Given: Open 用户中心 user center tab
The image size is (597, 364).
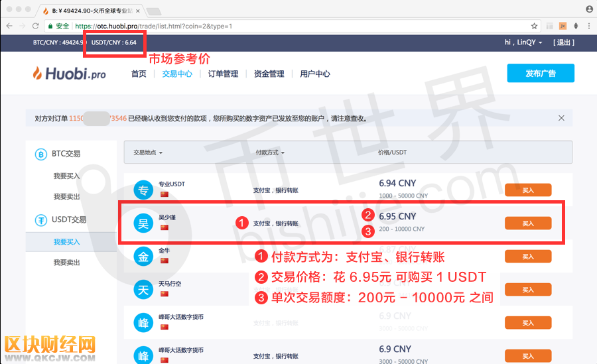Looking at the screenshot, I should coord(315,74).
